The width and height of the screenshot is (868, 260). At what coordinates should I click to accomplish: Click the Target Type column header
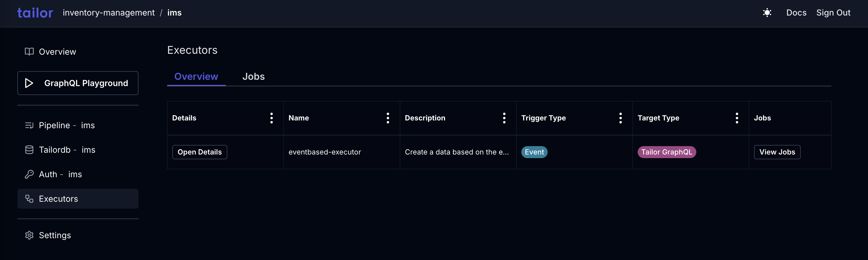click(x=658, y=118)
